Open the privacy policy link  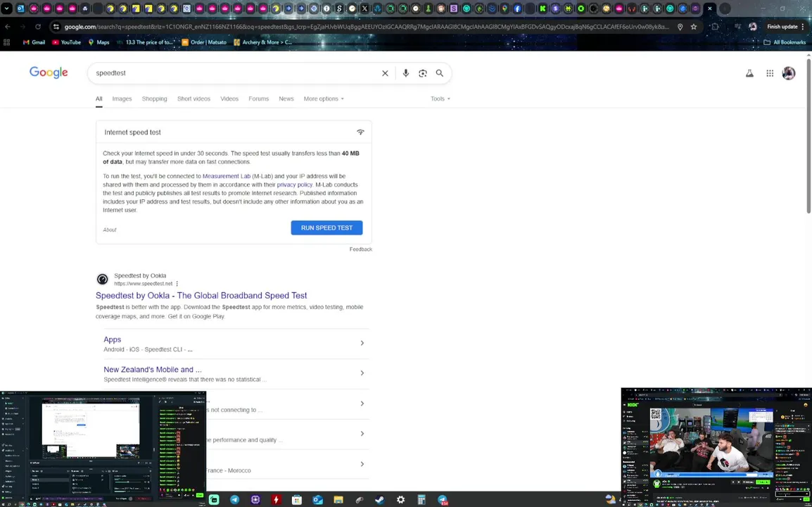[295, 184]
